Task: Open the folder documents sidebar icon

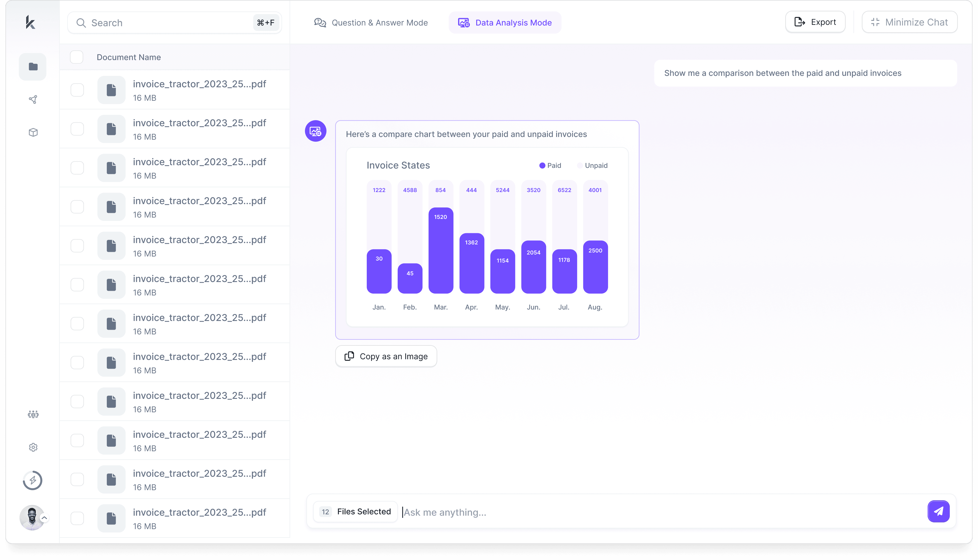Action: pyautogui.click(x=33, y=66)
